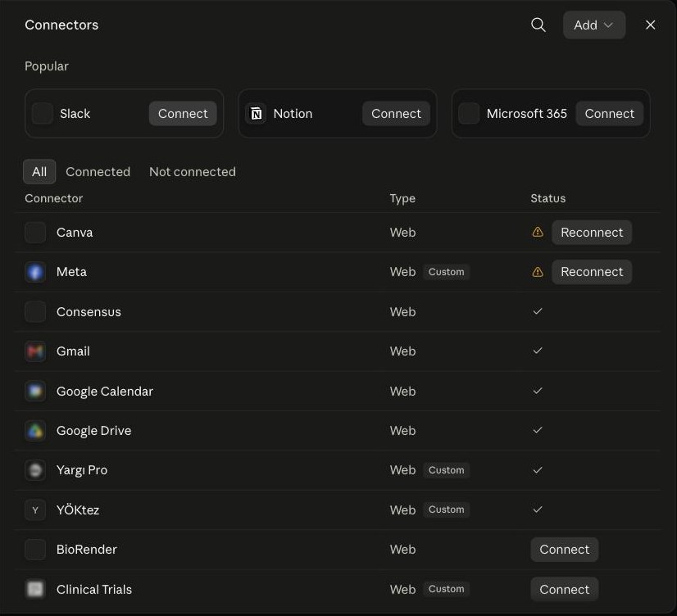This screenshot has height=616, width=677.
Task: Open the YÖKtez connector name
Action: pyautogui.click(x=78, y=510)
